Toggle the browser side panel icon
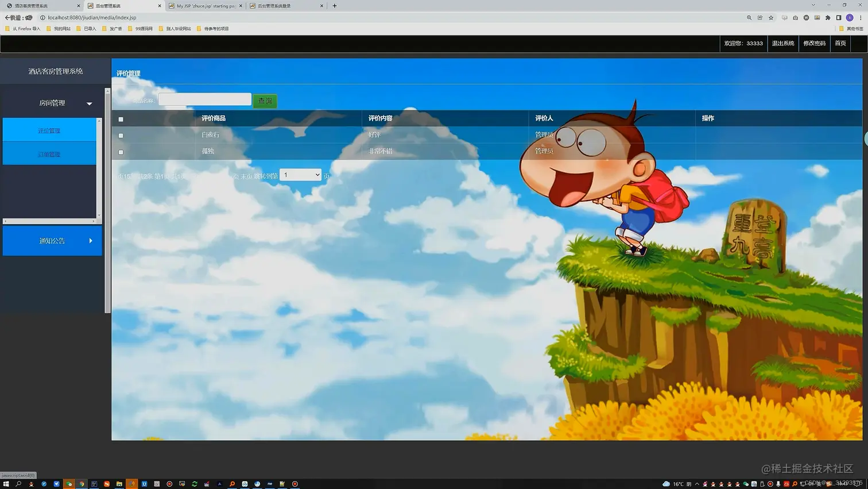 click(839, 18)
